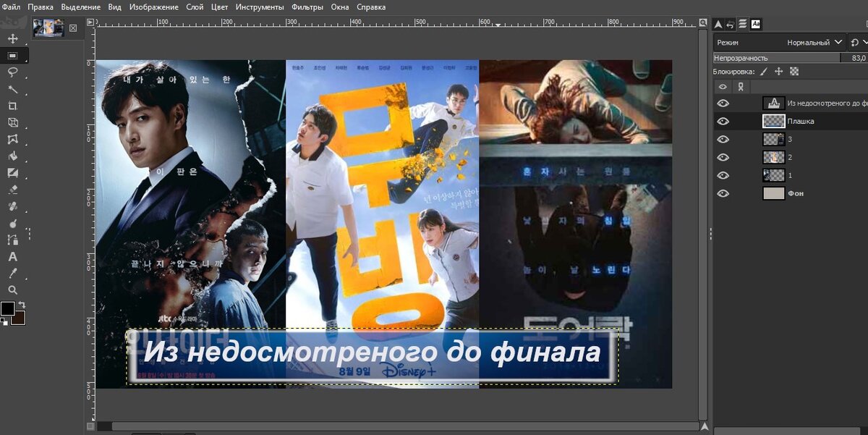Click canvas text 'Из недосмотреного до финала'
Image resolution: width=868 pixels, height=435 pixels.
[372, 353]
